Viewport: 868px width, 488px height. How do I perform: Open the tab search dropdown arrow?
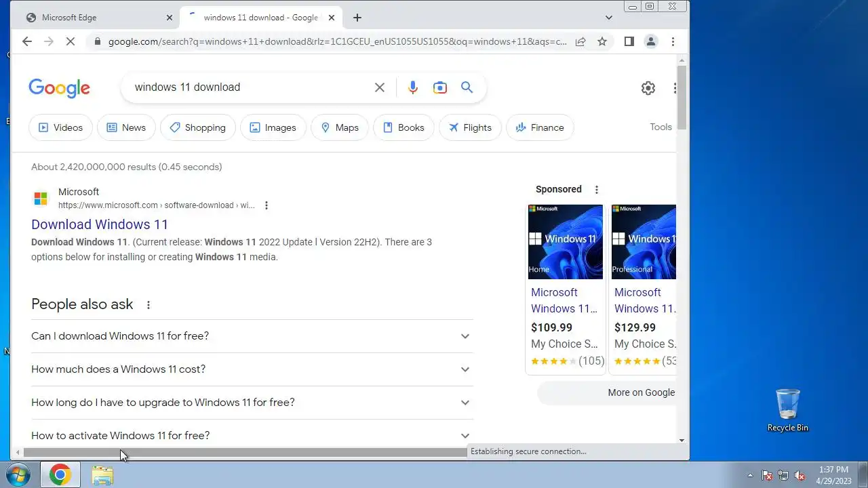pyautogui.click(x=609, y=18)
